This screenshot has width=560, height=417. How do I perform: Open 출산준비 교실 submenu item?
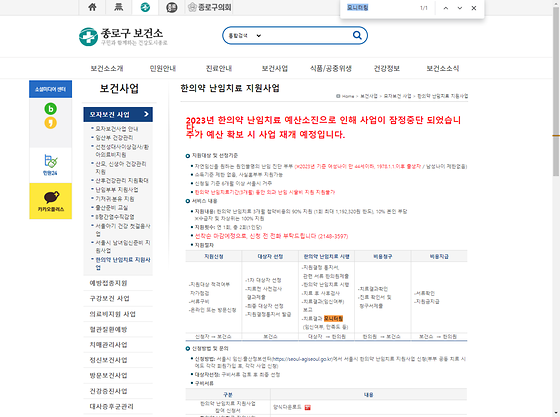pyautogui.click(x=111, y=207)
